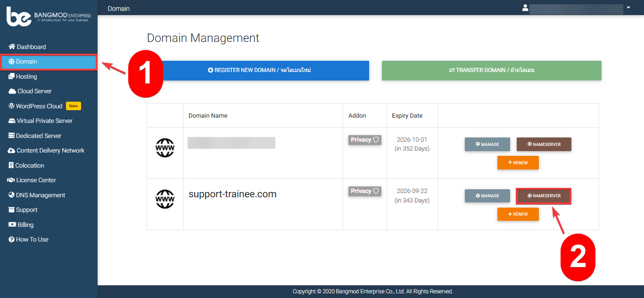
Task: Click Register New Domain button
Action: coord(259,70)
